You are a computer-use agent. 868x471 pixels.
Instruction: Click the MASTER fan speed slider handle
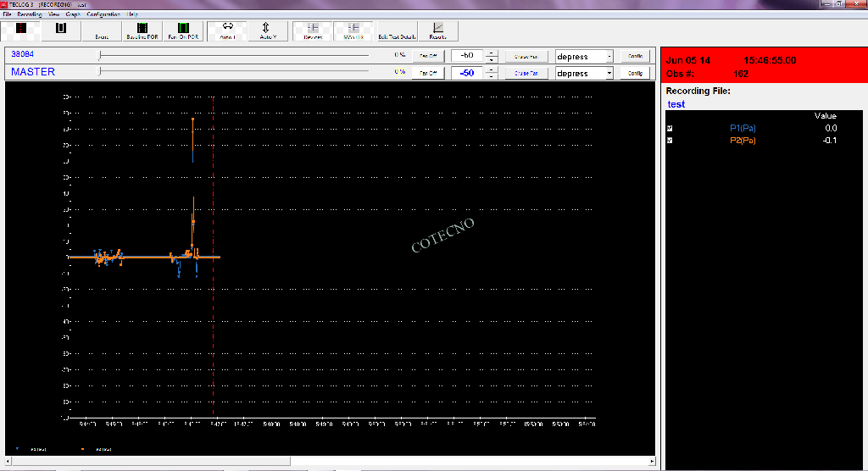100,73
